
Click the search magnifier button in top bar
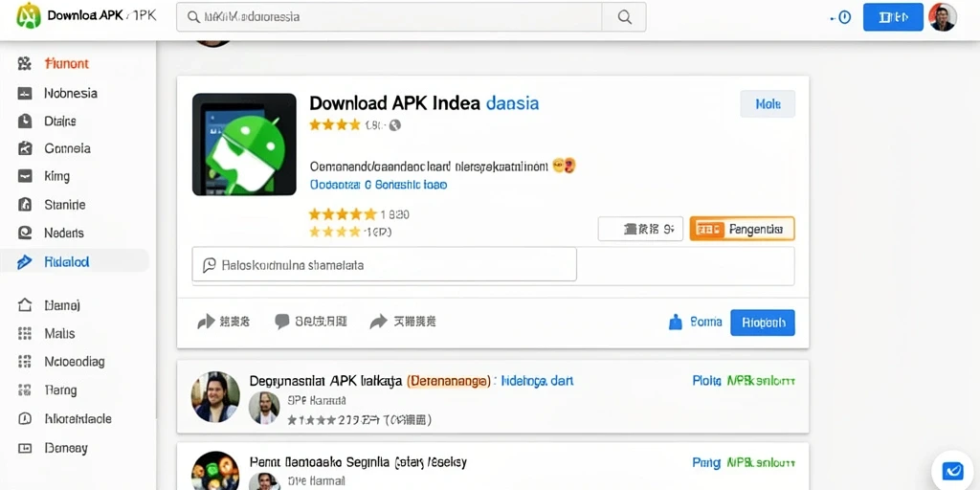624,17
